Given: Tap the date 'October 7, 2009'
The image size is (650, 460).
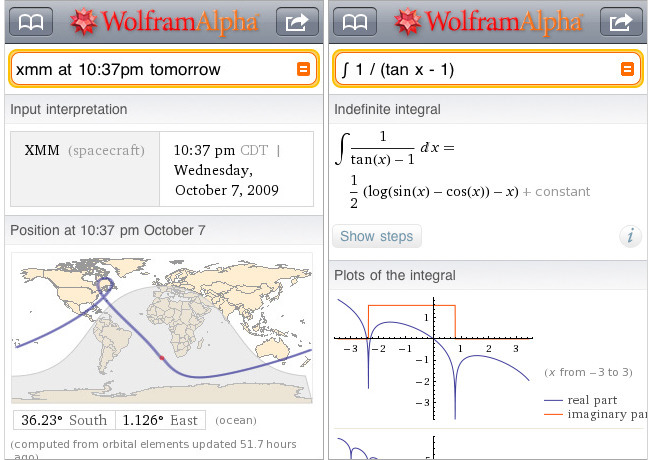Looking at the screenshot, I should tap(227, 190).
